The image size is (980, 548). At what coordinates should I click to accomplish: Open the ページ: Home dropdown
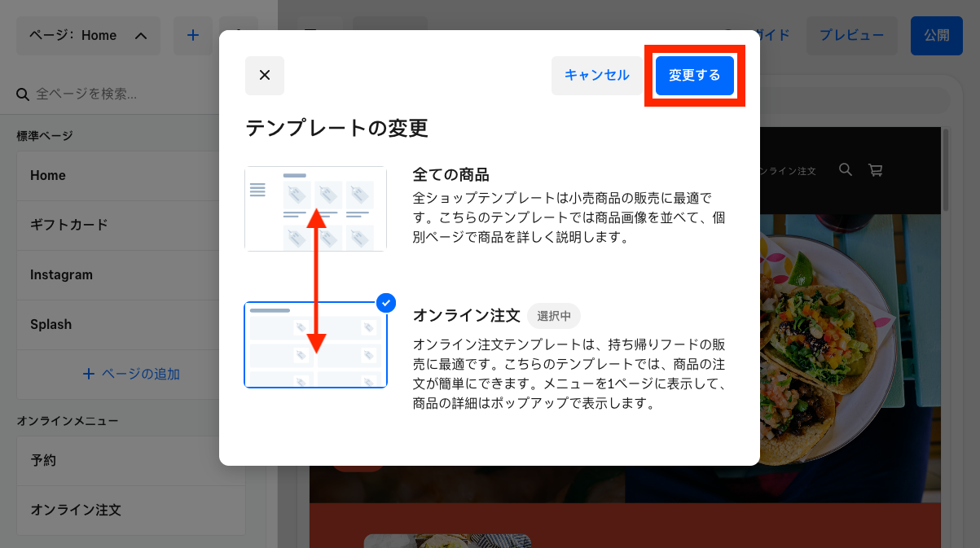[89, 36]
